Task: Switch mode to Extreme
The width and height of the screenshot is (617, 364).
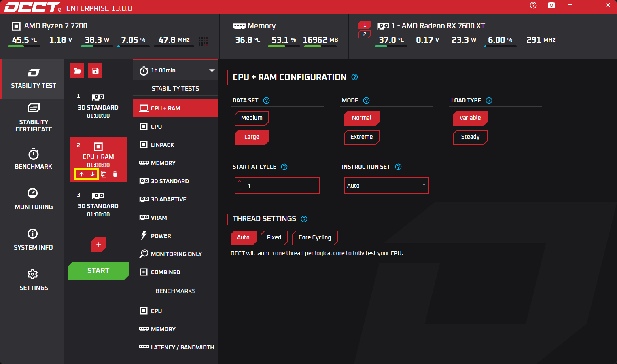Action: point(361,137)
